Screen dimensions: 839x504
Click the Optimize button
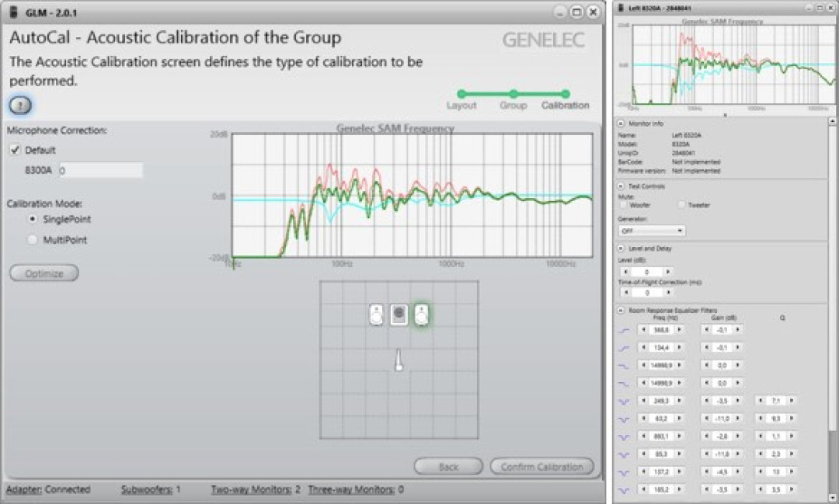[44, 273]
